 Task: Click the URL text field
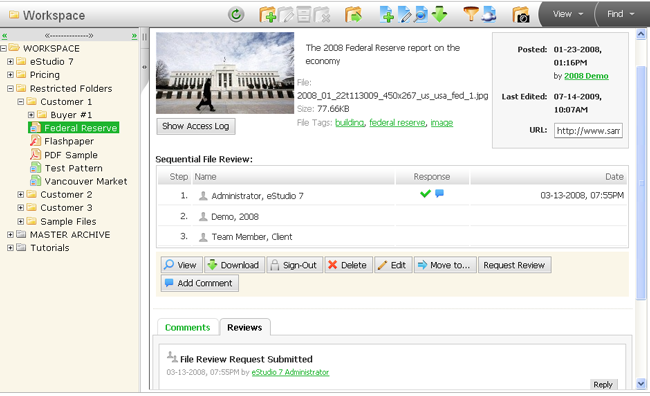click(x=588, y=131)
